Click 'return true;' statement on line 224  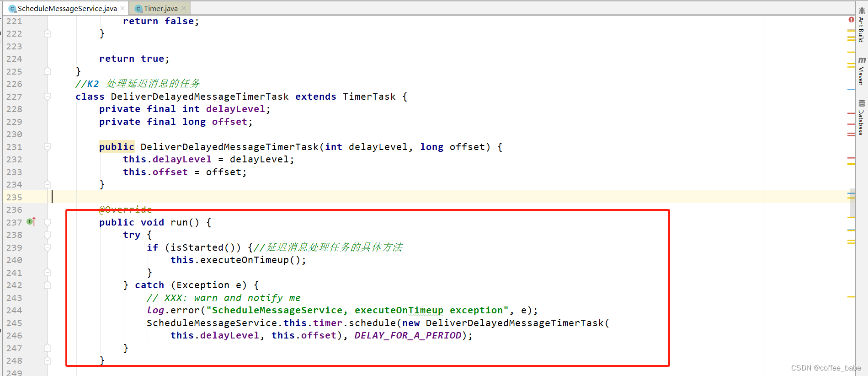pyautogui.click(x=134, y=59)
